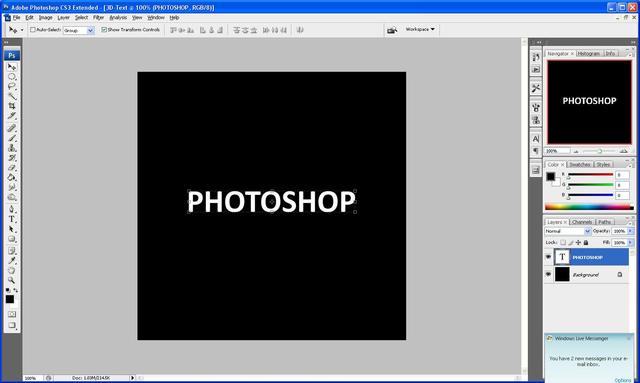Image resolution: width=640 pixels, height=383 pixels.
Task: Select the Lasso tool
Action: (x=12, y=87)
